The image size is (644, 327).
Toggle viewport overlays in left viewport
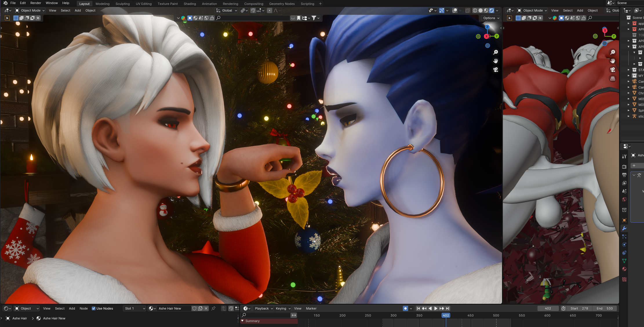point(455,10)
